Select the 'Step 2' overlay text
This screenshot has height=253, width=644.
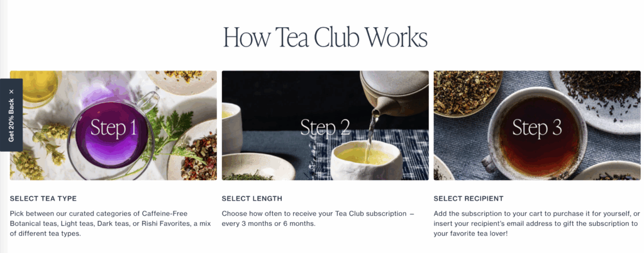click(325, 127)
